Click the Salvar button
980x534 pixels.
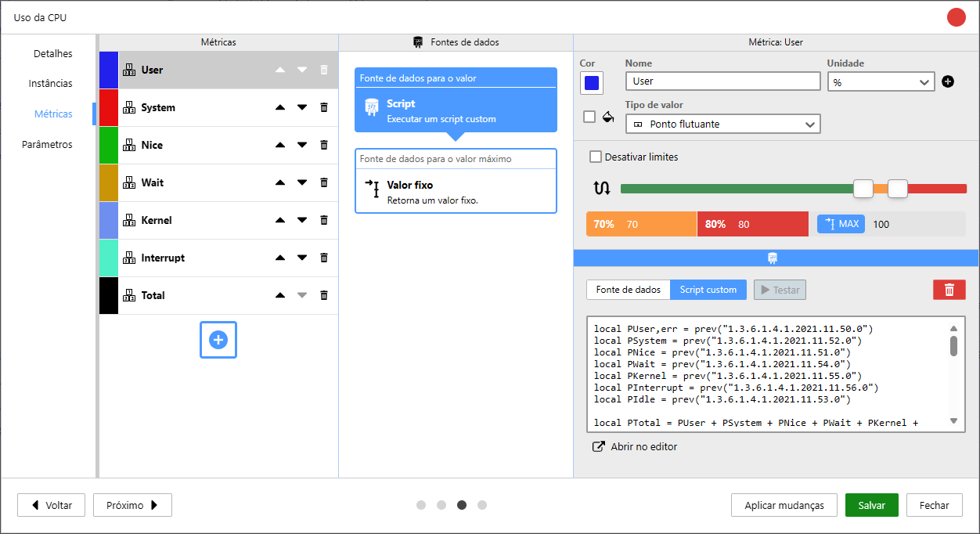(x=871, y=505)
